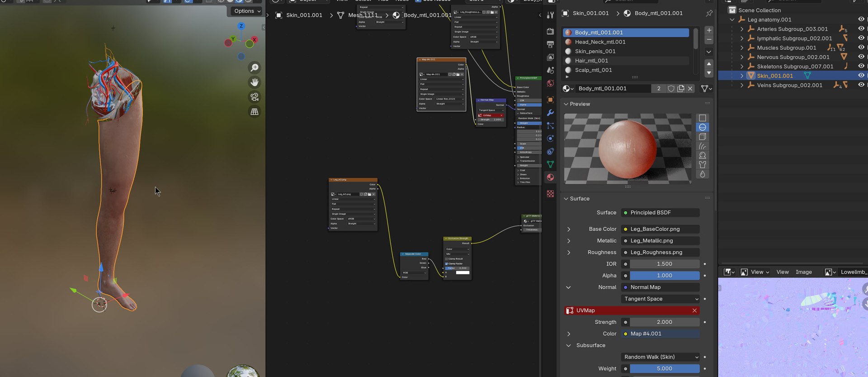Screen dimensions: 868x377
Task: Open the Tangent Space dropdown
Action: pos(660,299)
